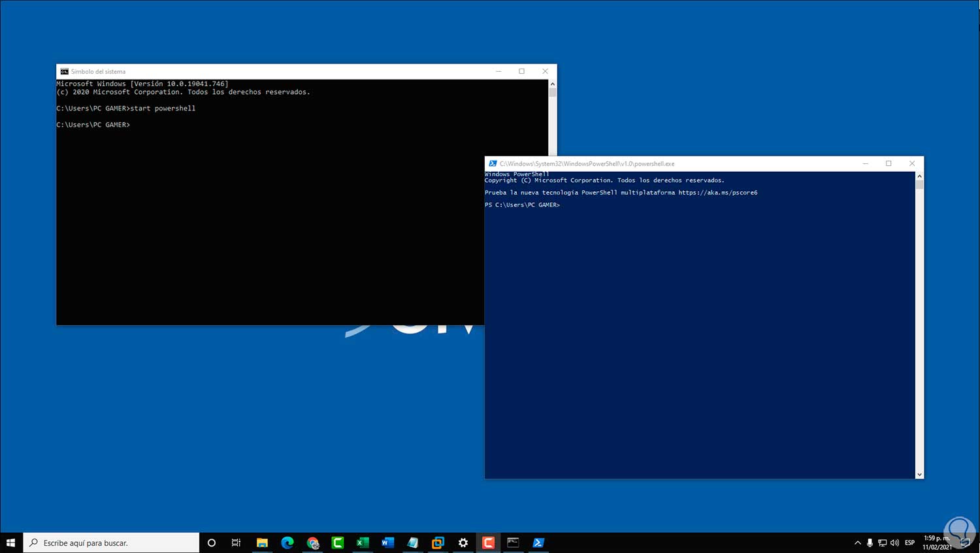Click the microphone icon in system tray
This screenshot has width=980, height=553.
tap(870, 543)
